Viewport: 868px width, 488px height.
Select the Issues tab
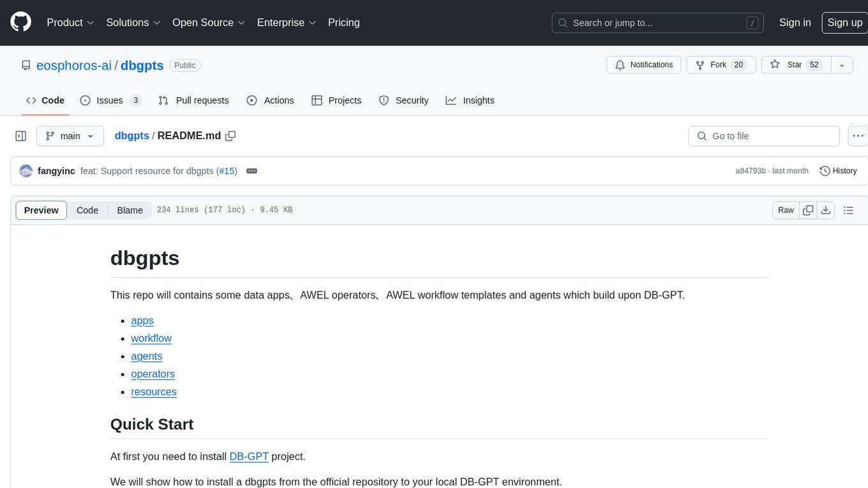110,100
